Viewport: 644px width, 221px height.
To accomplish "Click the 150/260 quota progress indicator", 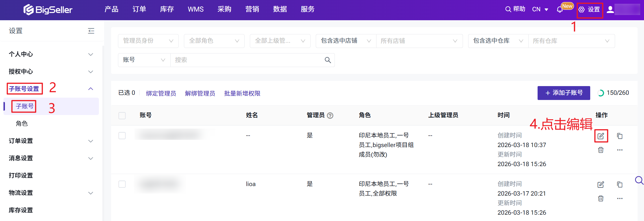I will (613, 93).
